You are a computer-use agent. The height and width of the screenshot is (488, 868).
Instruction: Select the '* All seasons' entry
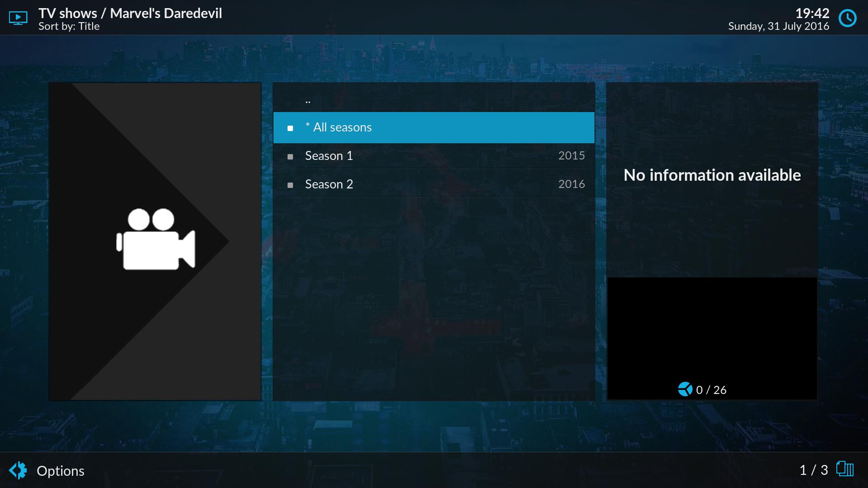338,127
